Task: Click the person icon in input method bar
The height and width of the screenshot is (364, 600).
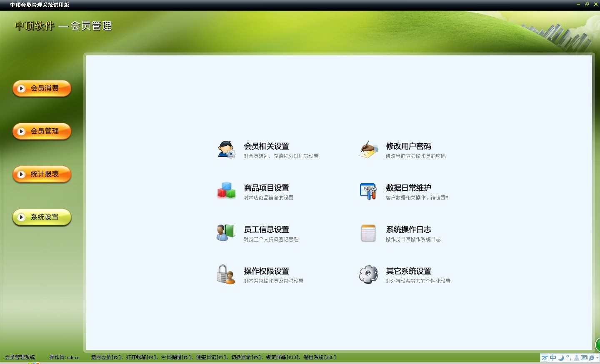Action: (577, 358)
